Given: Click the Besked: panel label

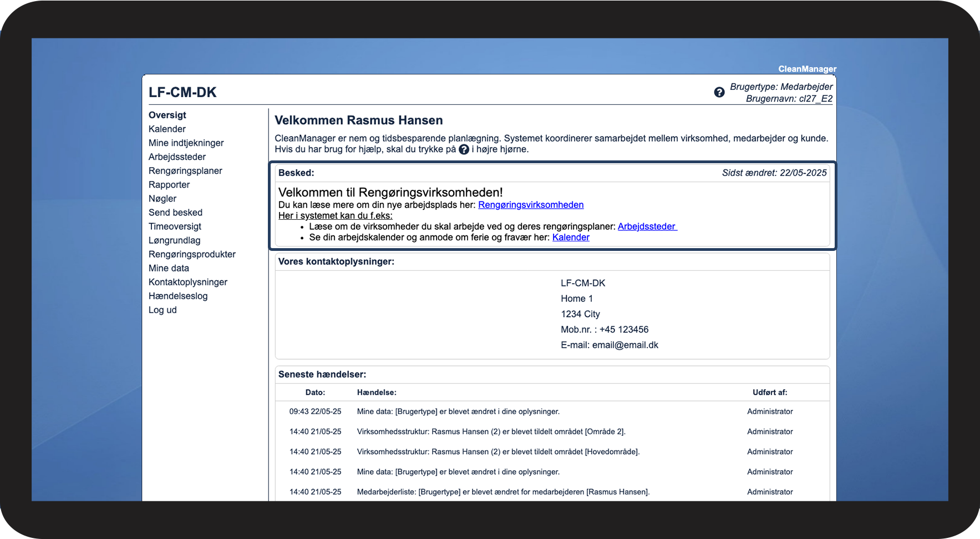Looking at the screenshot, I should coord(296,173).
